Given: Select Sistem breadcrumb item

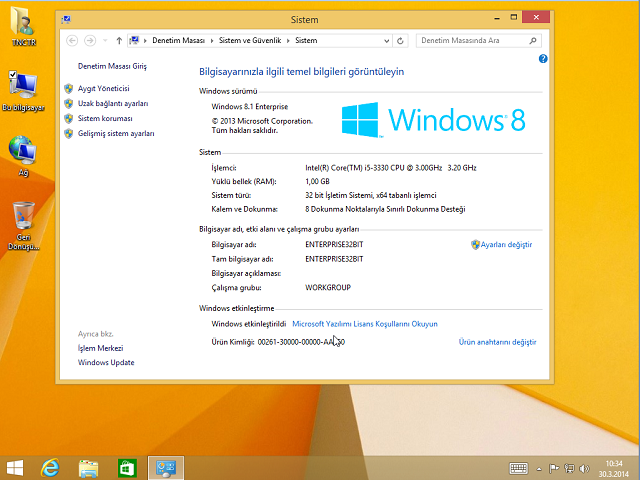Looking at the screenshot, I should [306, 40].
